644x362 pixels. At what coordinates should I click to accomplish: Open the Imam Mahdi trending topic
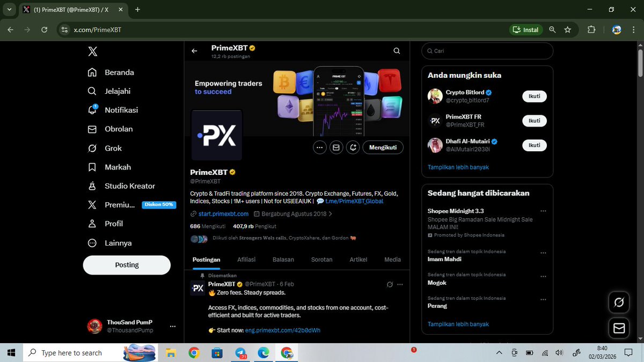[444, 259]
